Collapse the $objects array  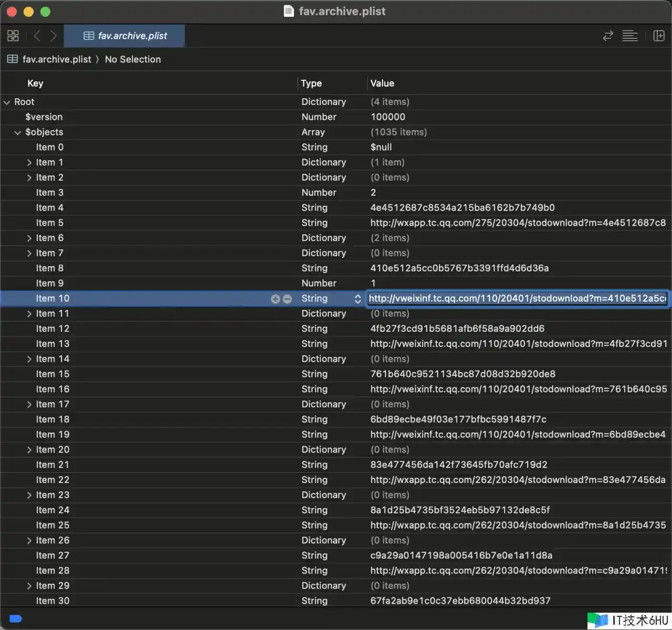(18, 133)
